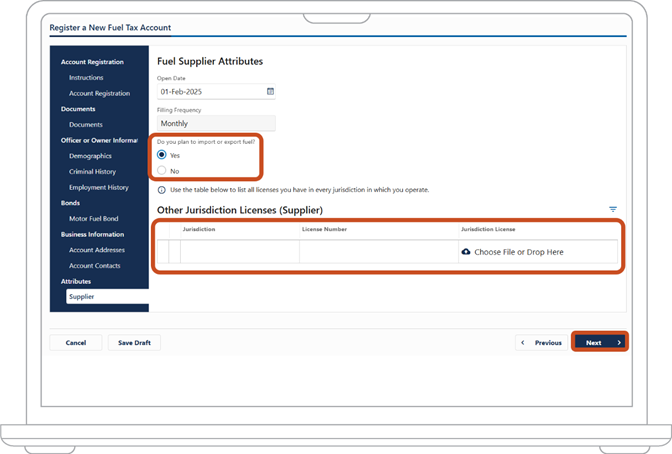Click the cloud upload icon in Jurisdiction License
Image resolution: width=672 pixels, height=454 pixels.
coord(466,252)
